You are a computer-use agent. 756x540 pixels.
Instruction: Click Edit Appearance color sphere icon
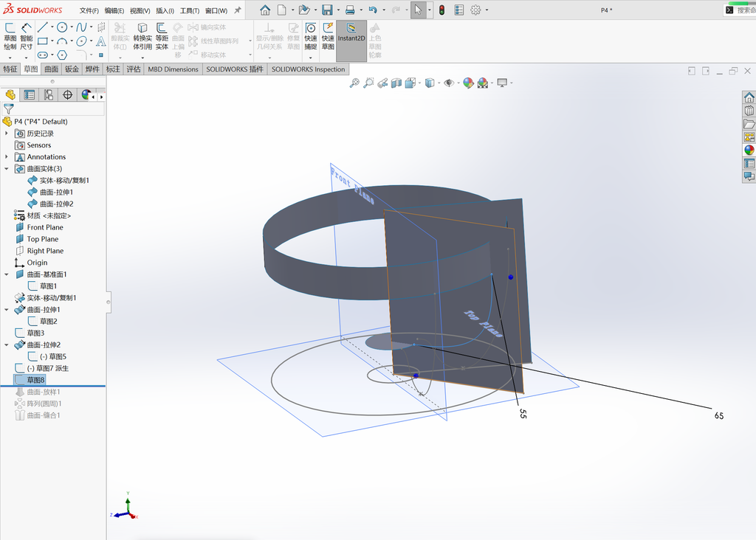468,83
